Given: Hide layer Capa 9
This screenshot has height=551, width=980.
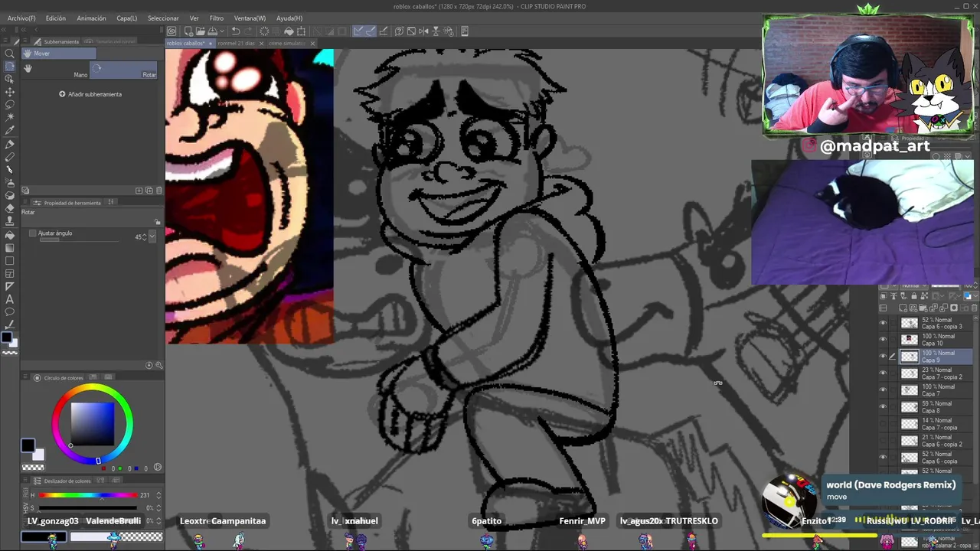Looking at the screenshot, I should pos(883,357).
